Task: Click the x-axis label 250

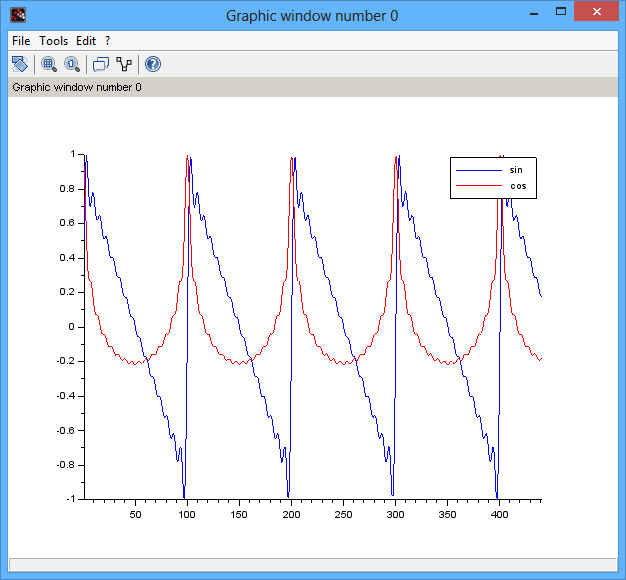Action: (343, 515)
